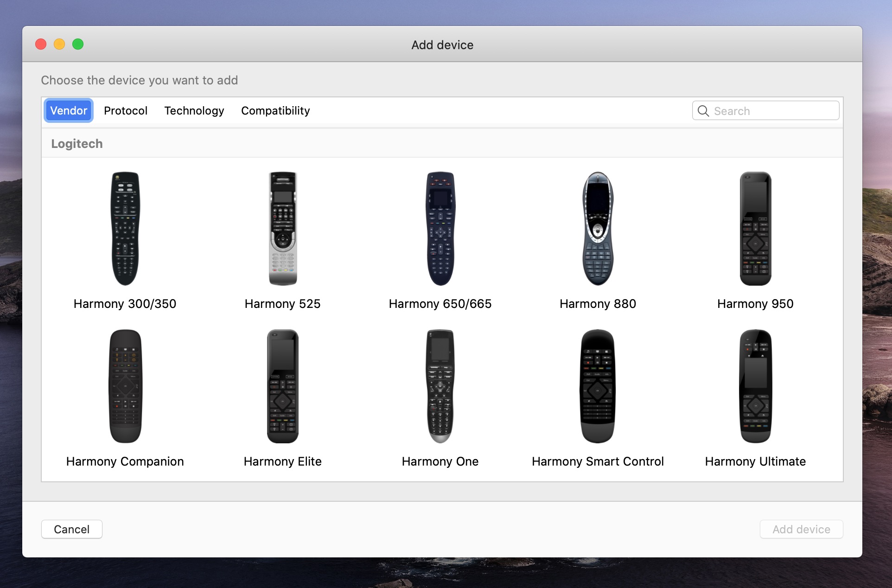Click the "Harmony 950" label
The width and height of the screenshot is (892, 588).
click(756, 304)
